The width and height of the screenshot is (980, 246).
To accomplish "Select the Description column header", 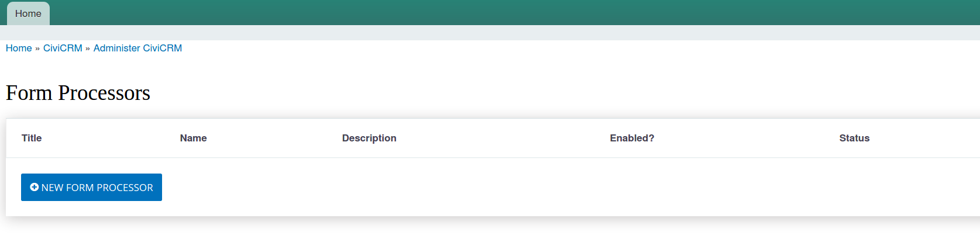I will [x=369, y=138].
